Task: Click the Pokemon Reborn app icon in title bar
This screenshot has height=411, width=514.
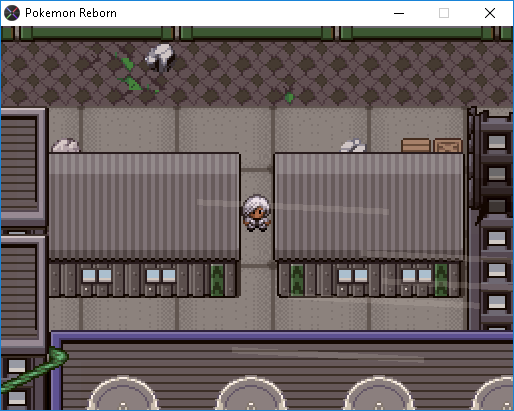Action: pyautogui.click(x=12, y=13)
